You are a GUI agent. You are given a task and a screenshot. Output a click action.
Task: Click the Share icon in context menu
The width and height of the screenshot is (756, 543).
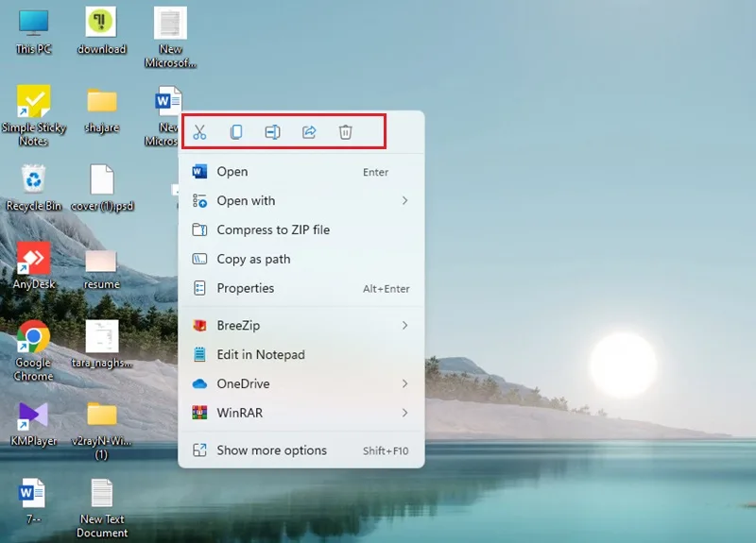309,131
